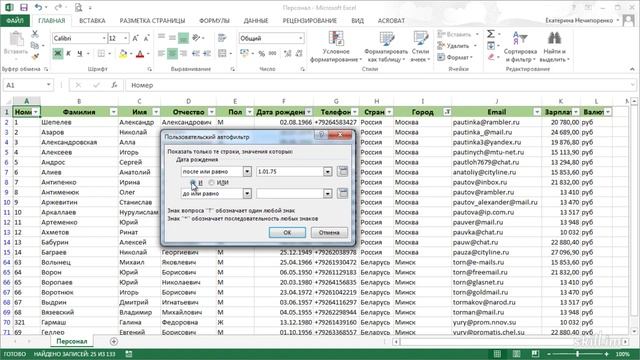
Task: Click the Increase Decimal icon
Action: click(287, 53)
